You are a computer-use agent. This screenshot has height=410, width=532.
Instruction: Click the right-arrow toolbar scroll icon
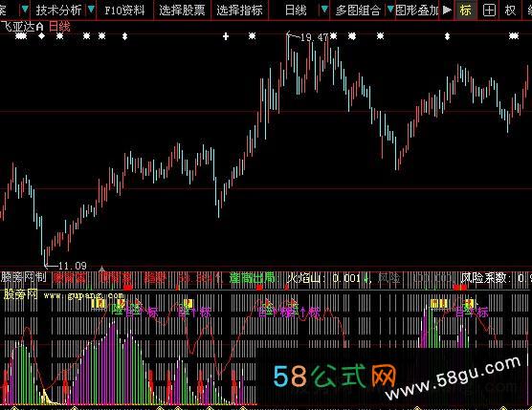point(447,10)
